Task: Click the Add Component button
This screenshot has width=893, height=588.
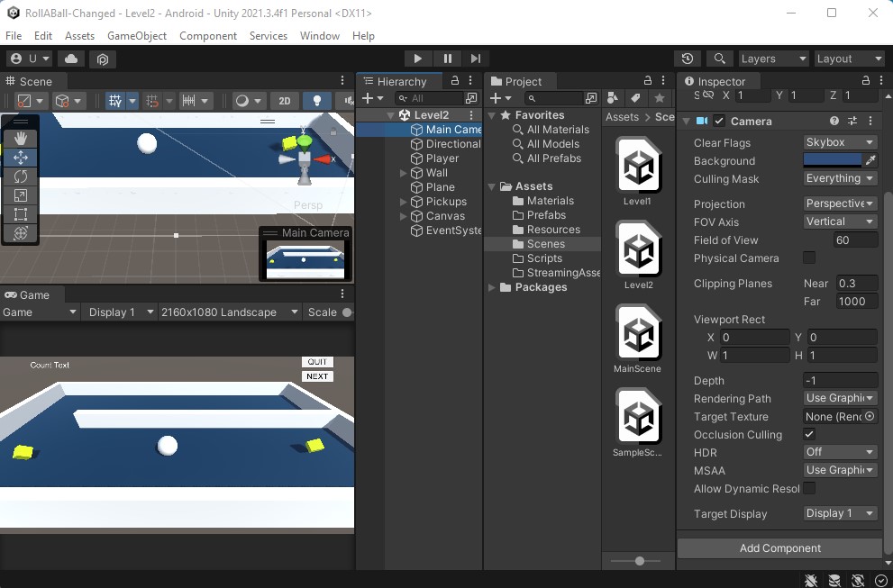Action: 779,547
